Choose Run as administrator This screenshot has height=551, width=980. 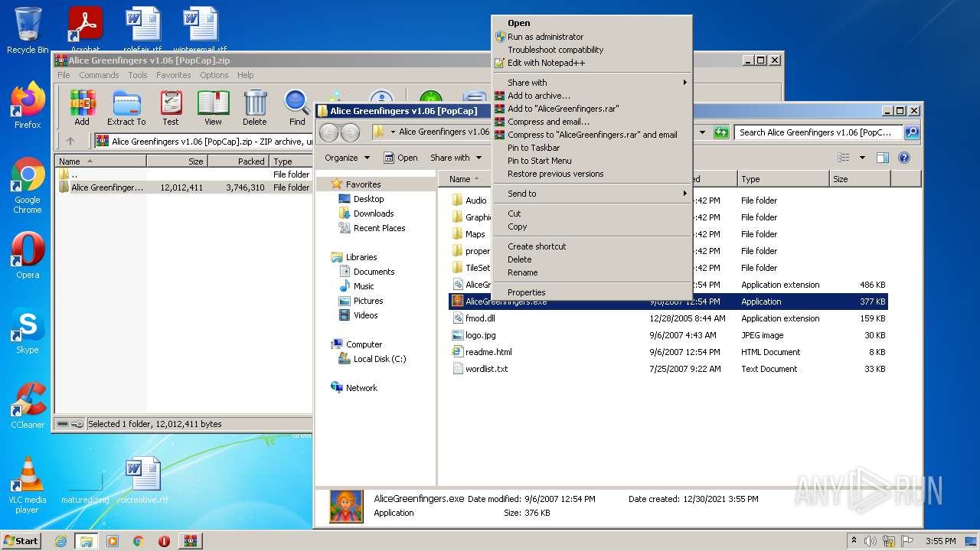click(545, 37)
